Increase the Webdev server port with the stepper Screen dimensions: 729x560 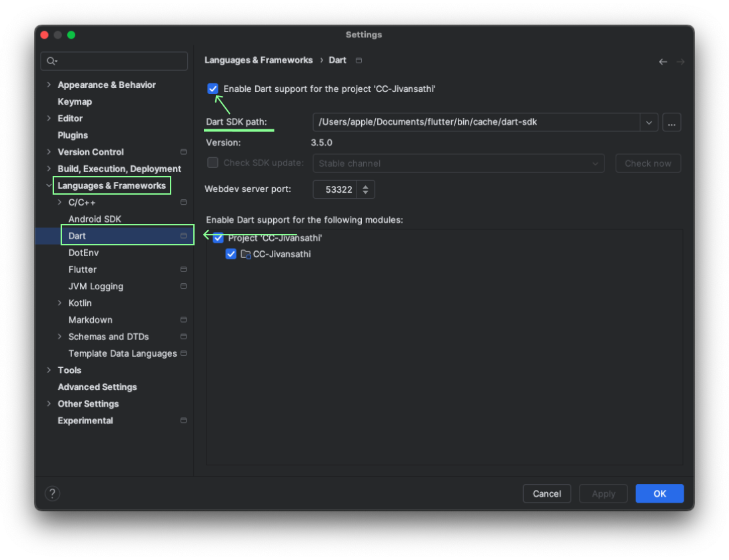(x=365, y=185)
